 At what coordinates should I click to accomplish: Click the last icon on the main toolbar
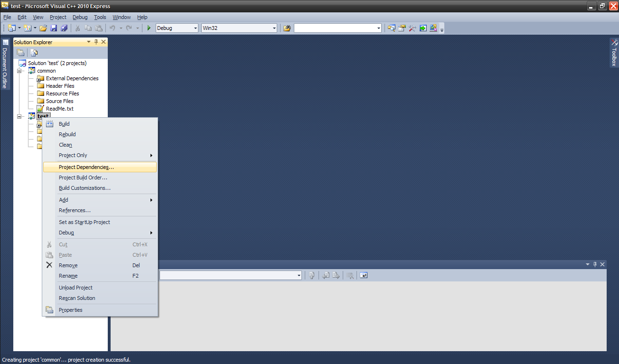pos(433,28)
